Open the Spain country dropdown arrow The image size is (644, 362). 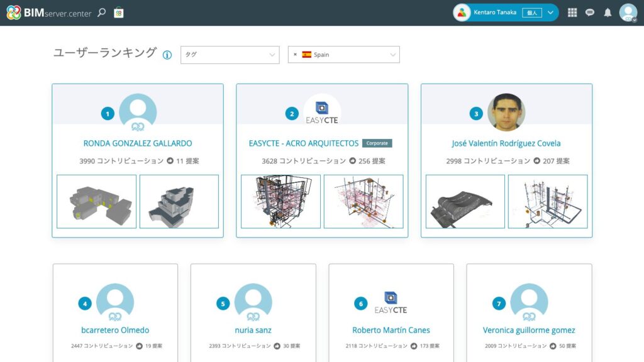pos(392,55)
